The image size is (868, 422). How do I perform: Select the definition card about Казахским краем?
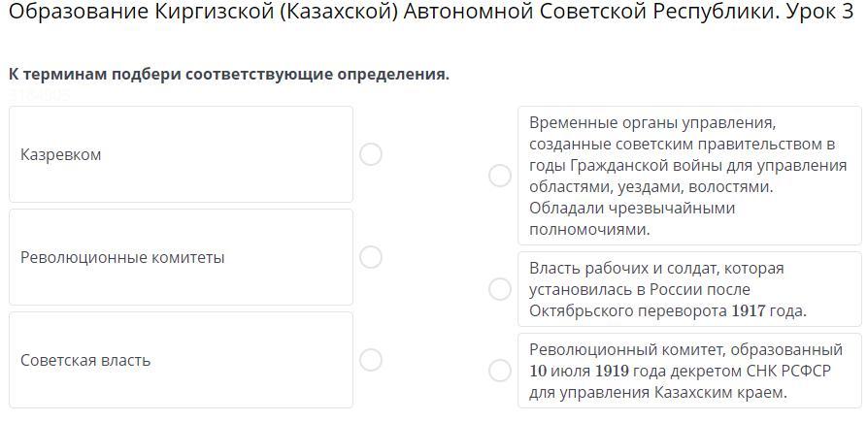[689, 371]
